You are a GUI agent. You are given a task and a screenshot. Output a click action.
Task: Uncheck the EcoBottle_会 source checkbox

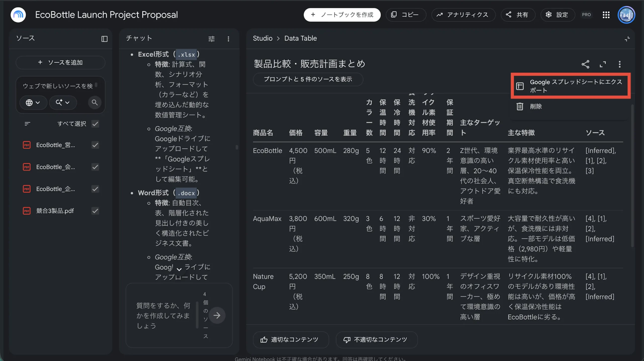95,167
